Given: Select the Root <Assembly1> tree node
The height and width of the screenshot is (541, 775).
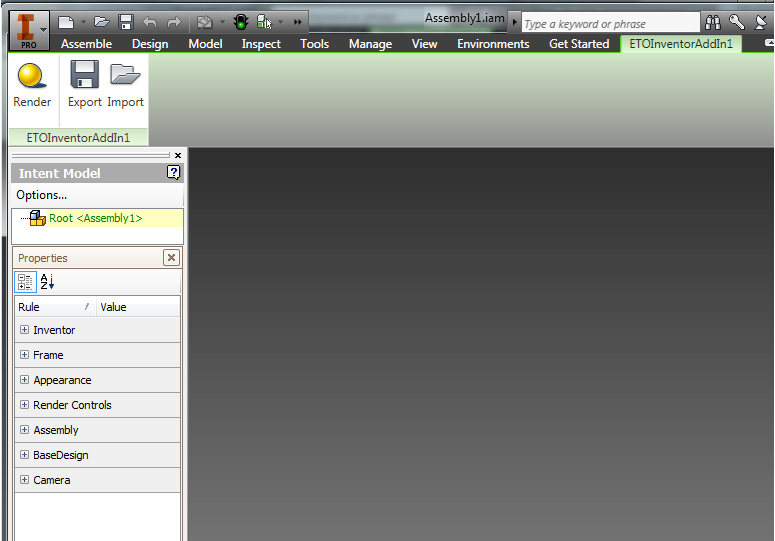Looking at the screenshot, I should (x=95, y=218).
